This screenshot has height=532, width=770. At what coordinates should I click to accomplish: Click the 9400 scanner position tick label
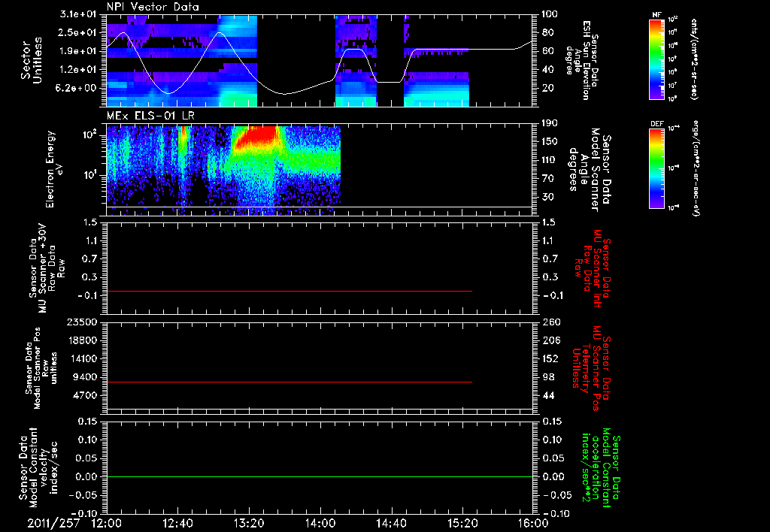click(86, 377)
